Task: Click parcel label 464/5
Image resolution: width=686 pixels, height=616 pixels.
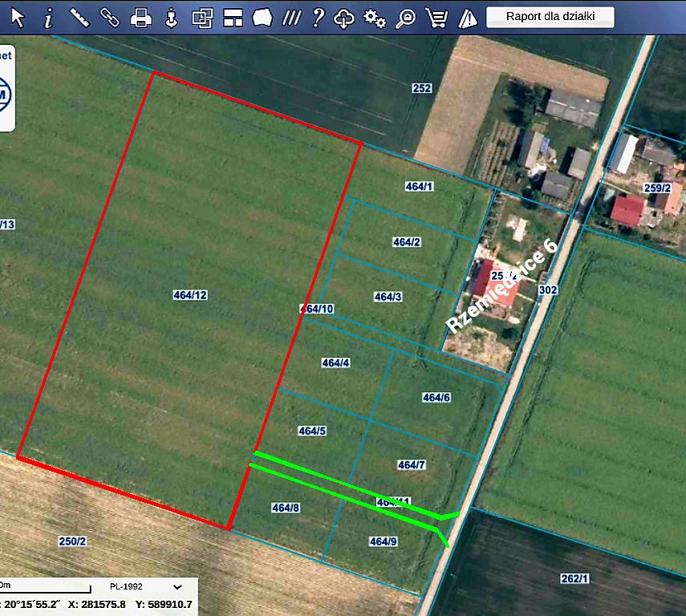Action: coord(312,431)
